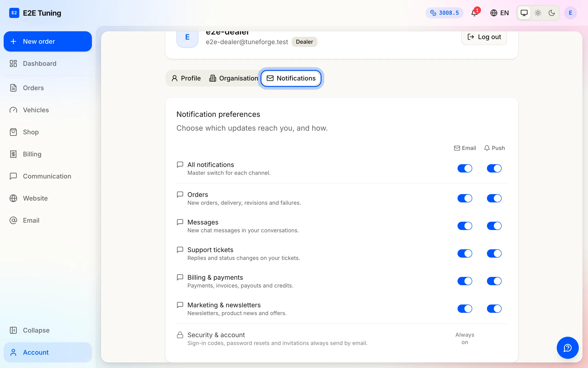The image size is (588, 368).
Task: Toggle All notifications Push switch
Action: click(x=494, y=168)
